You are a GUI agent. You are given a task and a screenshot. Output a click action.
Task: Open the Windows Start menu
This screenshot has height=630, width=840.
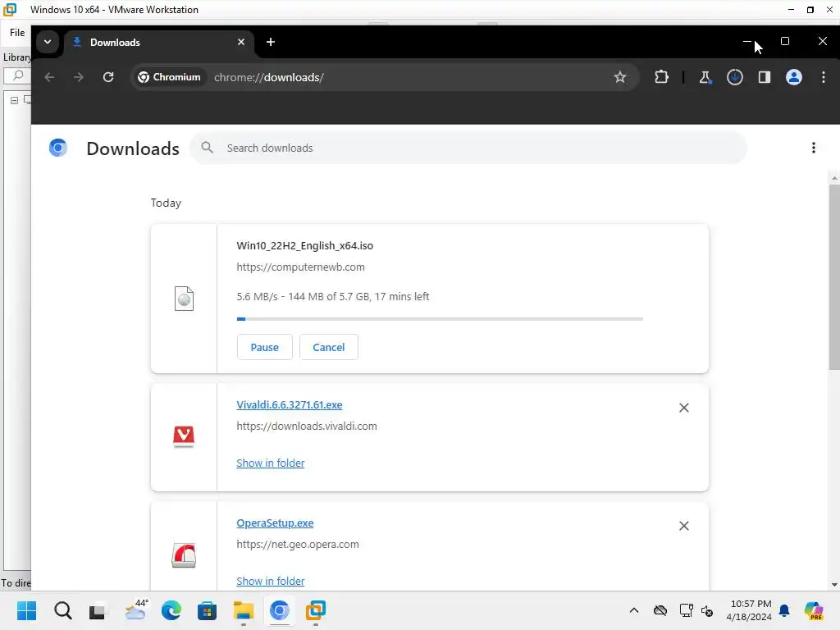(x=26, y=610)
